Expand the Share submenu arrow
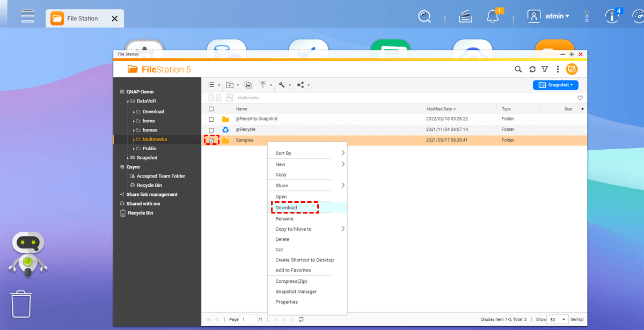 [x=343, y=186]
